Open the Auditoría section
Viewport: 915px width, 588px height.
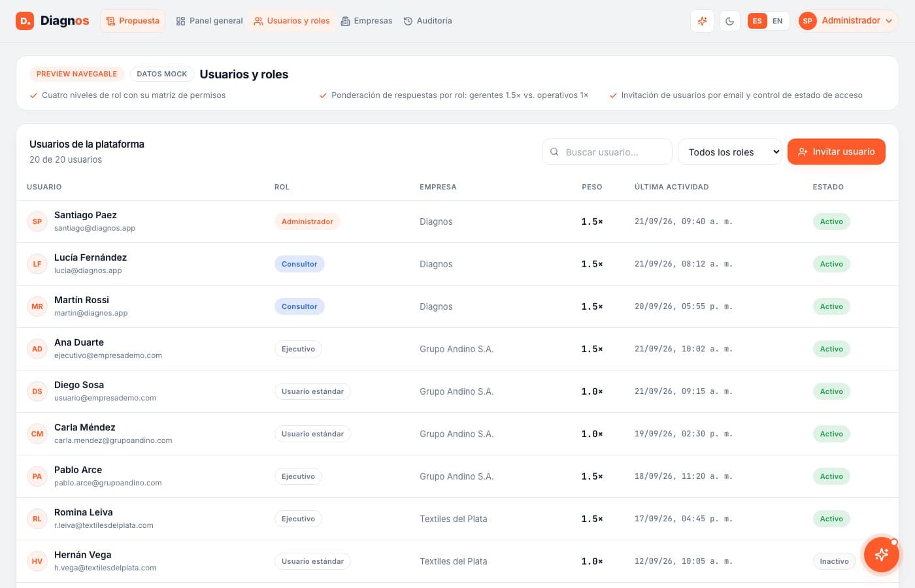click(427, 21)
